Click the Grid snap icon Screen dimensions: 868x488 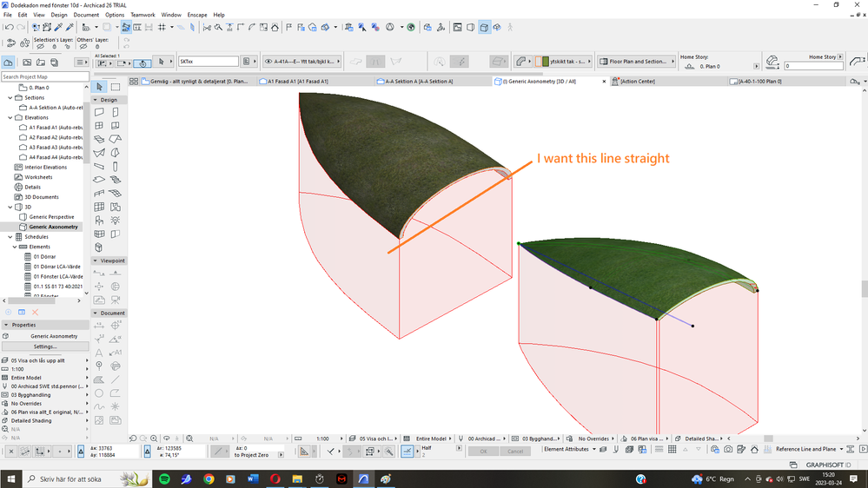point(162,27)
